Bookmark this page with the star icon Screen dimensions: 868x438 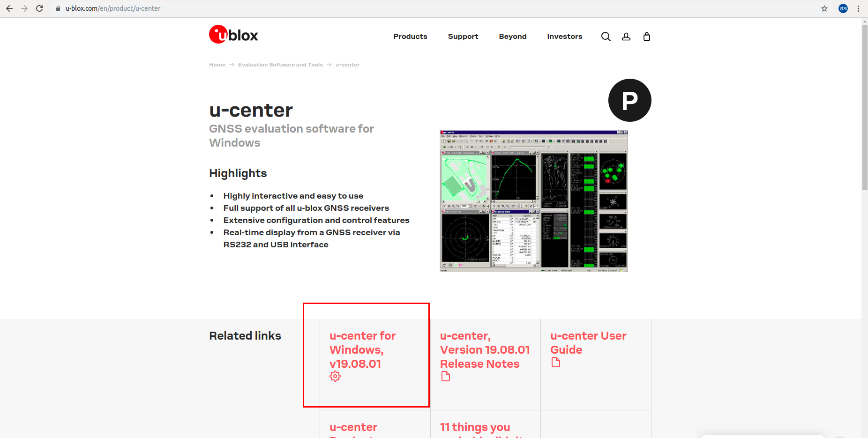[824, 8]
